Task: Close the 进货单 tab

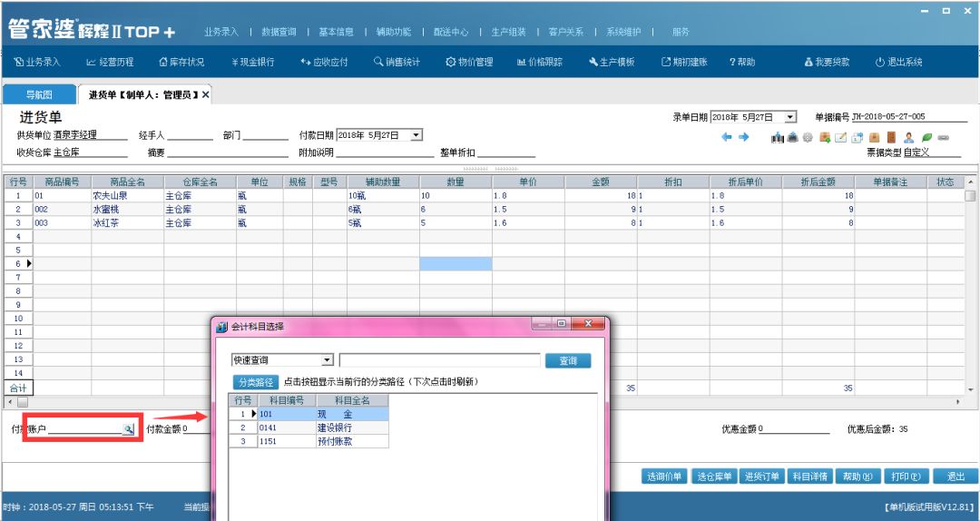Action: point(205,95)
